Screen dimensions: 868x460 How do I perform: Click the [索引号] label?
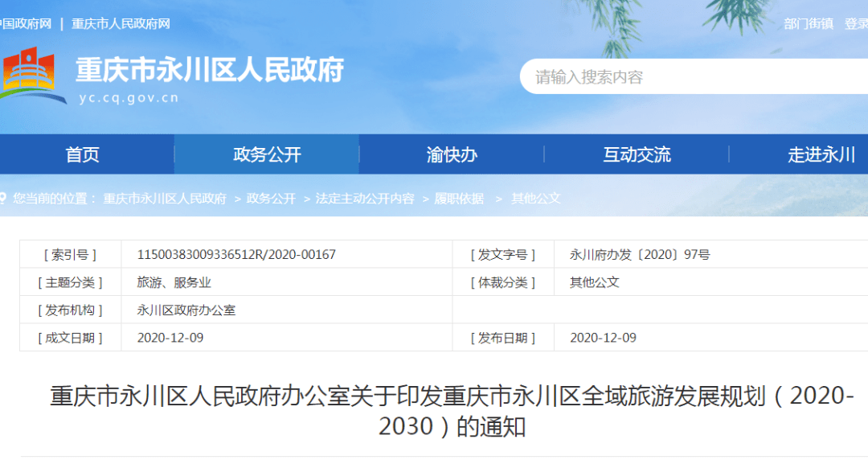click(x=70, y=254)
